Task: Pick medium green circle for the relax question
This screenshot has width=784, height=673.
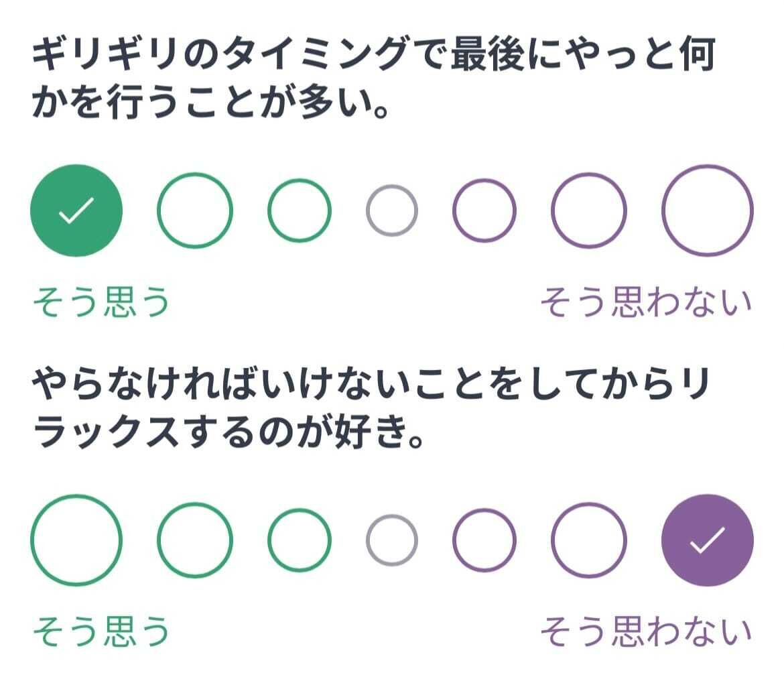Action: point(195,540)
